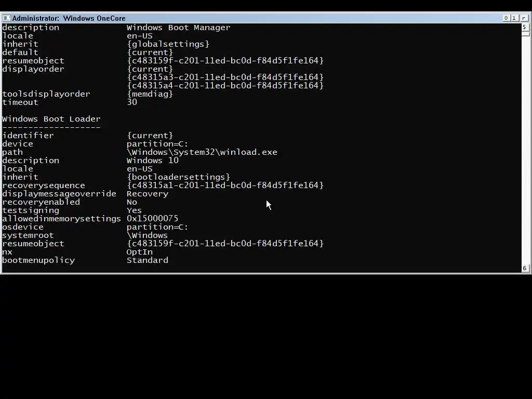The image size is (532, 399).
Task: Select GUID starting with c48315a1
Action: tap(225, 185)
